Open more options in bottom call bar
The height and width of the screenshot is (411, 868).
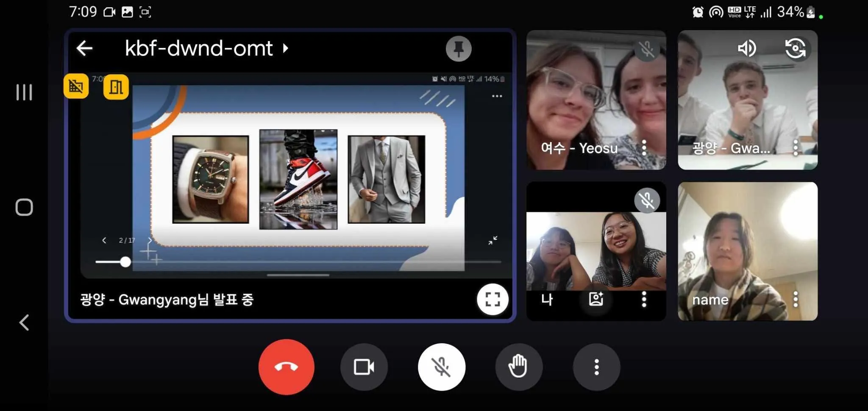click(596, 367)
